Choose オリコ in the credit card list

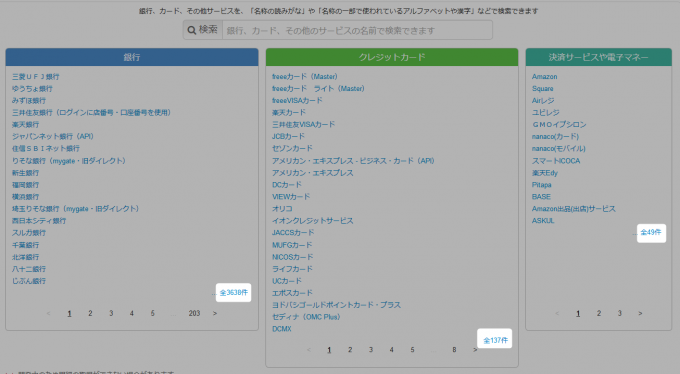282,209
